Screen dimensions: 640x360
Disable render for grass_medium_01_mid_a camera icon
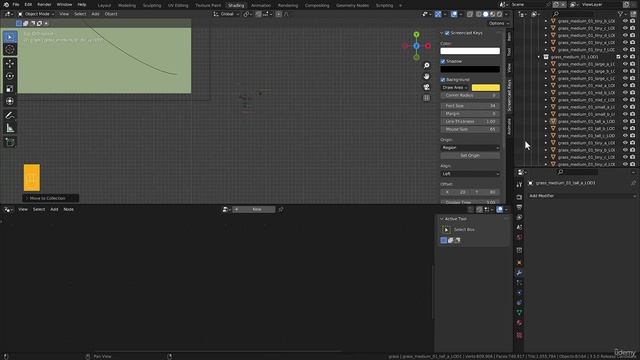pyautogui.click(x=632, y=85)
